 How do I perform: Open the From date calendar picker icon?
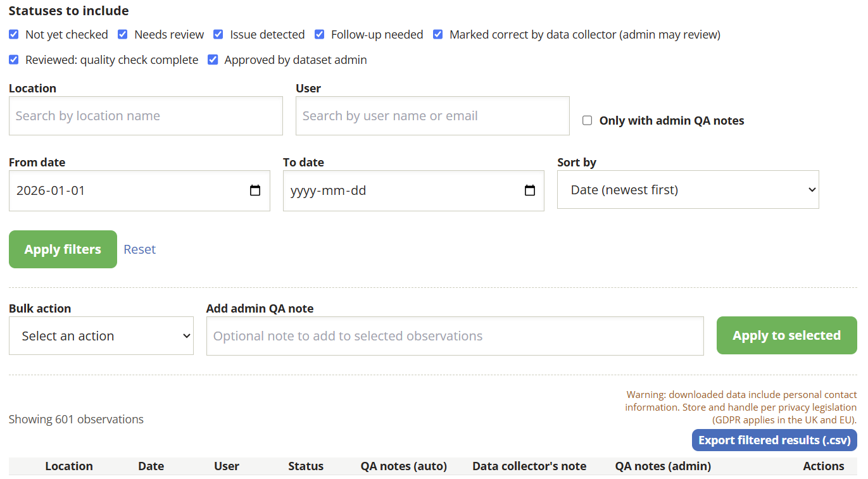255,190
